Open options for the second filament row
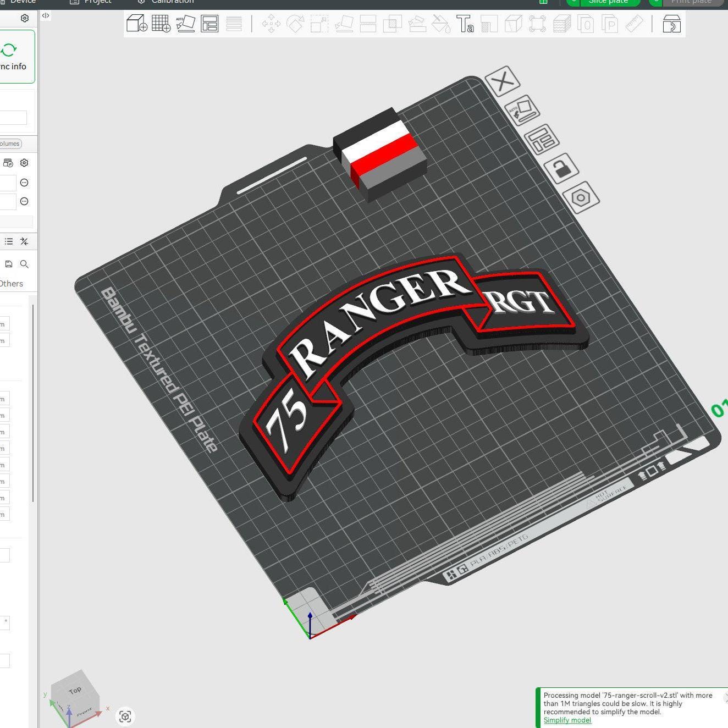Image resolution: width=728 pixels, height=728 pixels. click(24, 201)
